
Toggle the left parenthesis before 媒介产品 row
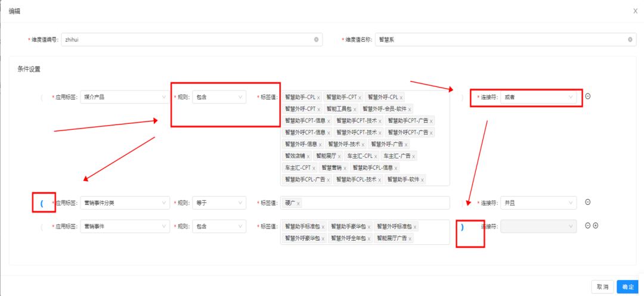[42, 97]
